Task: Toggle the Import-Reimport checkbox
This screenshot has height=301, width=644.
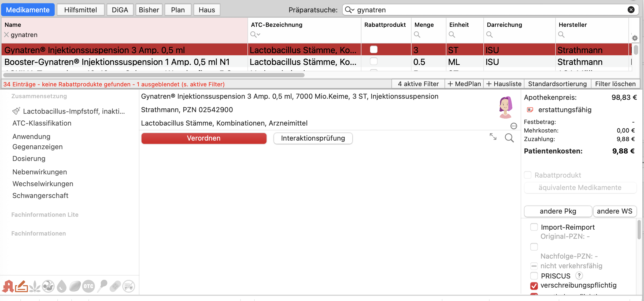Action: point(534,227)
